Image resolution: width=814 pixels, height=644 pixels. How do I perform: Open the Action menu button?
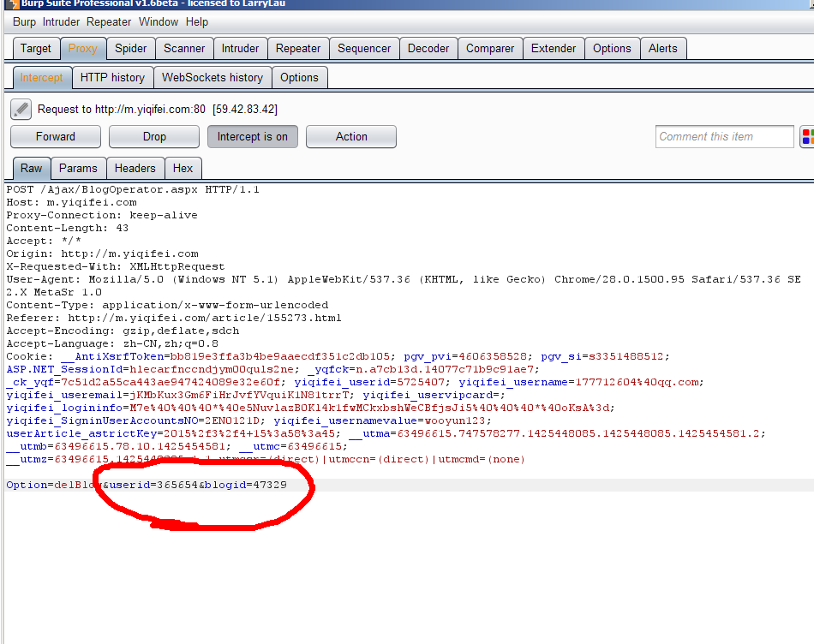(351, 136)
